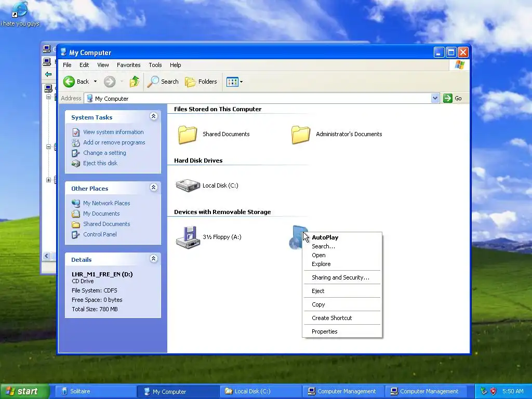Viewport: 532px width, 399px height.
Task: Choose Create Shortcut in the context menu
Action: (x=342, y=318)
